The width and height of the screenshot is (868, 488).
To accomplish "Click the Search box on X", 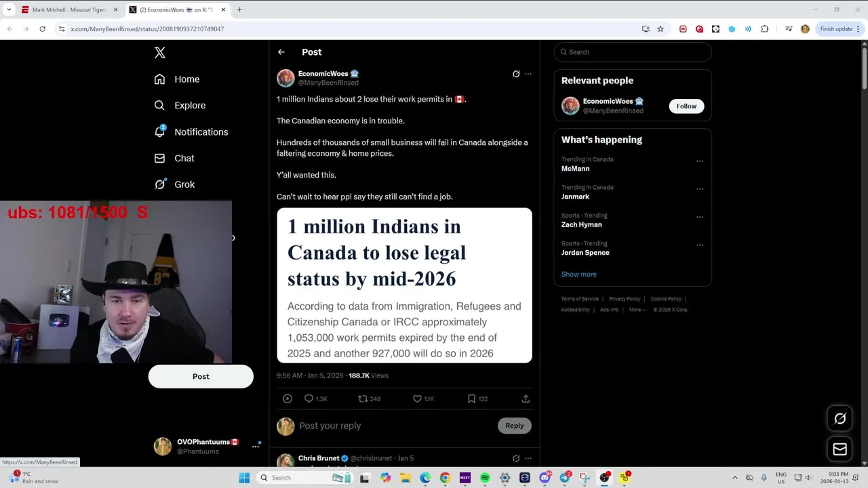I will click(x=633, y=52).
